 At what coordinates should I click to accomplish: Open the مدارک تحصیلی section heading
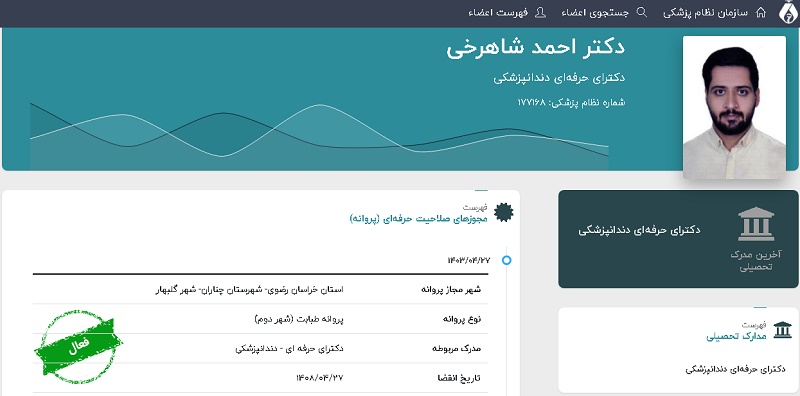[x=736, y=337]
